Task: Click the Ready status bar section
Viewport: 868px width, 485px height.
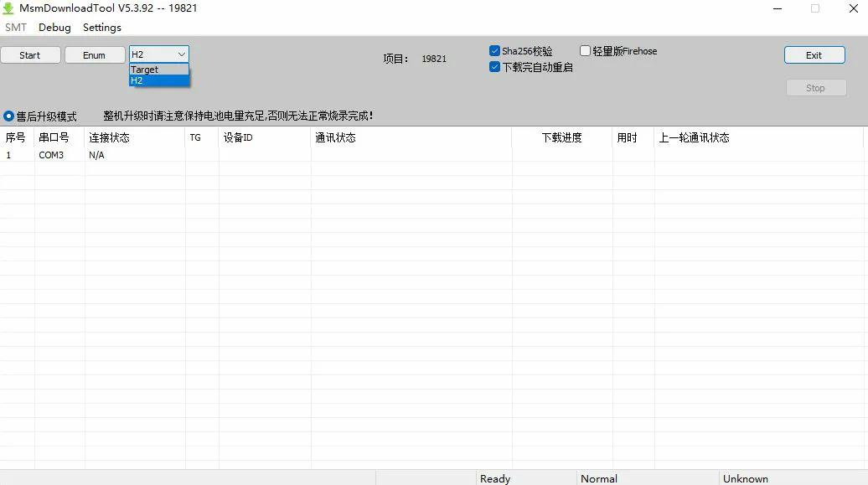Action: coord(495,478)
